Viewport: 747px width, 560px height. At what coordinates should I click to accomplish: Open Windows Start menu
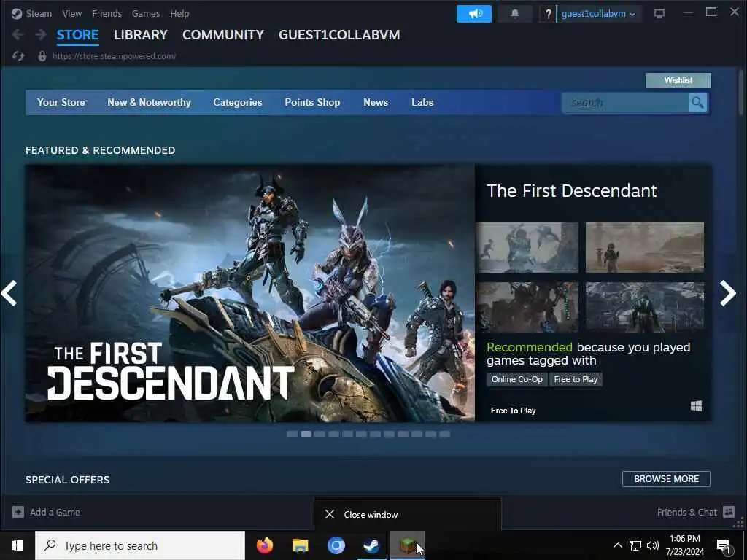18,545
